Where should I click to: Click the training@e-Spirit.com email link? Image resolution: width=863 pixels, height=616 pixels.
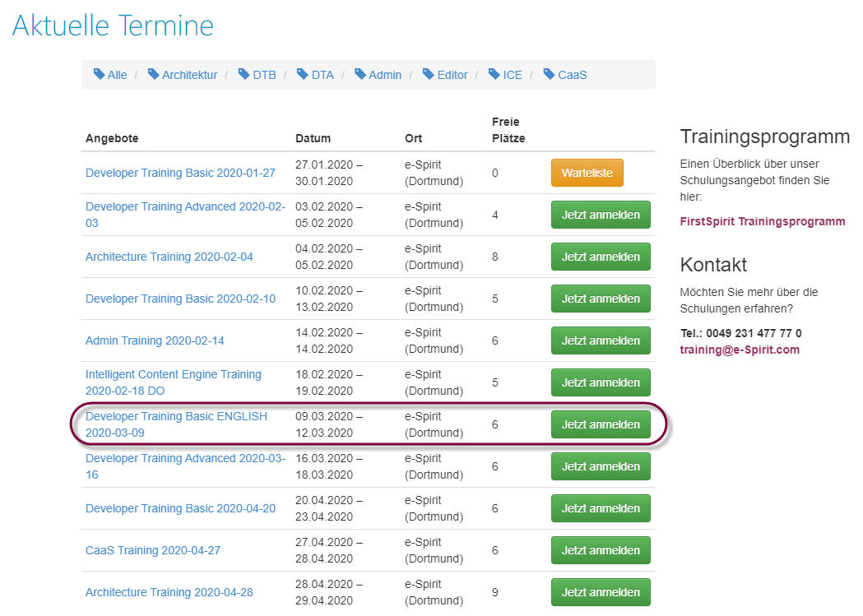[x=739, y=350]
